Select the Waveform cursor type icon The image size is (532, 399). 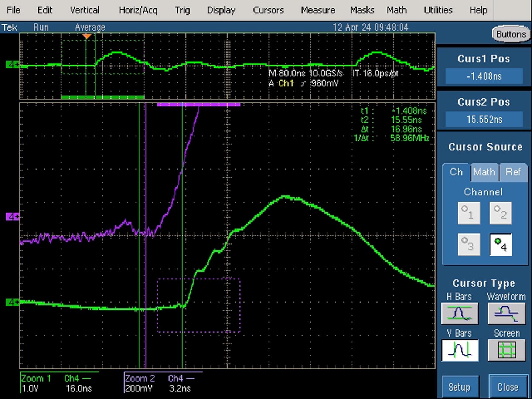pyautogui.click(x=506, y=314)
